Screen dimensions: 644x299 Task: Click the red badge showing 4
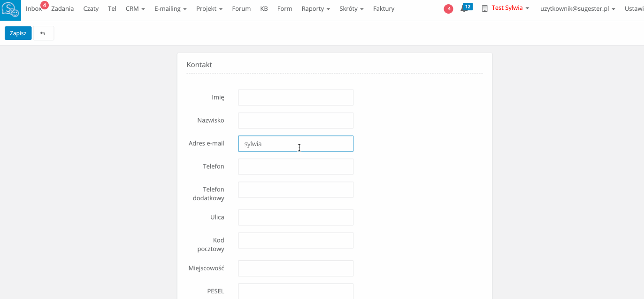pos(448,9)
